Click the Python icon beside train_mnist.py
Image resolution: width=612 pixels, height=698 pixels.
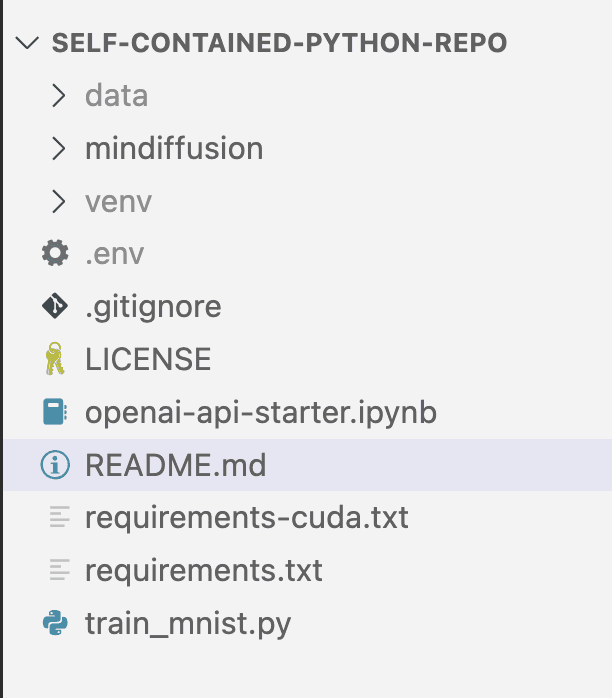tap(55, 622)
